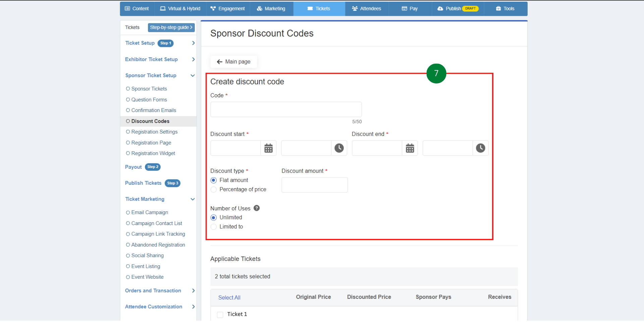644x322 pixels.
Task: Click the Discount end time field
Action: [x=448, y=148]
